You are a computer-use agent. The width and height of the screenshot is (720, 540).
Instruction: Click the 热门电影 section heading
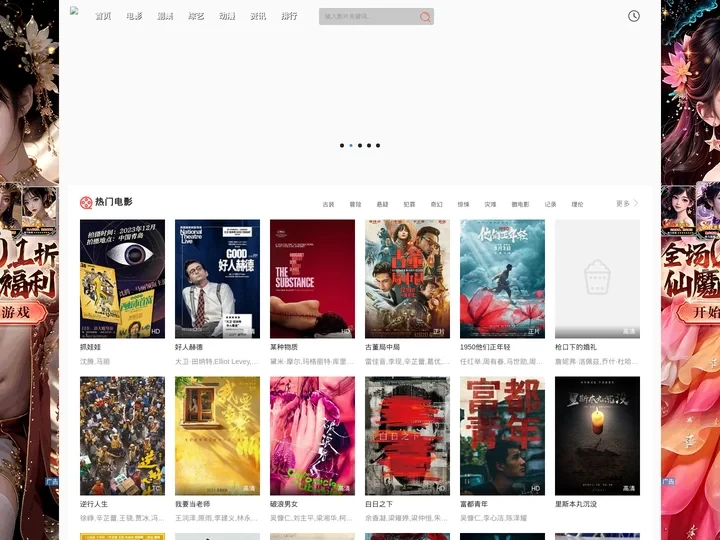[x=113, y=202]
